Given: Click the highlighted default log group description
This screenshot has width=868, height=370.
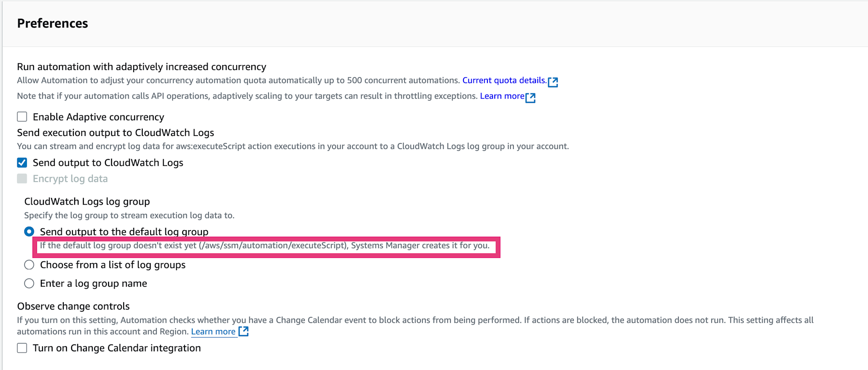Looking at the screenshot, I should click(265, 245).
